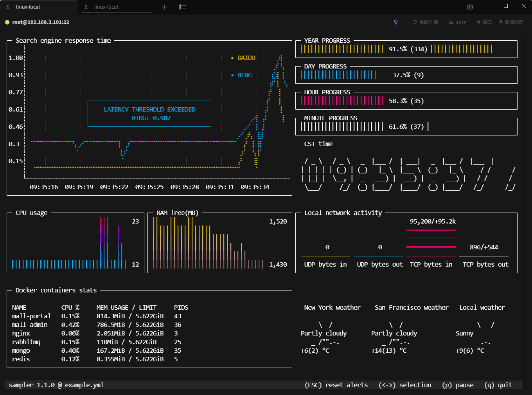
Task: Maximize the terminal window
Action: [506, 6]
